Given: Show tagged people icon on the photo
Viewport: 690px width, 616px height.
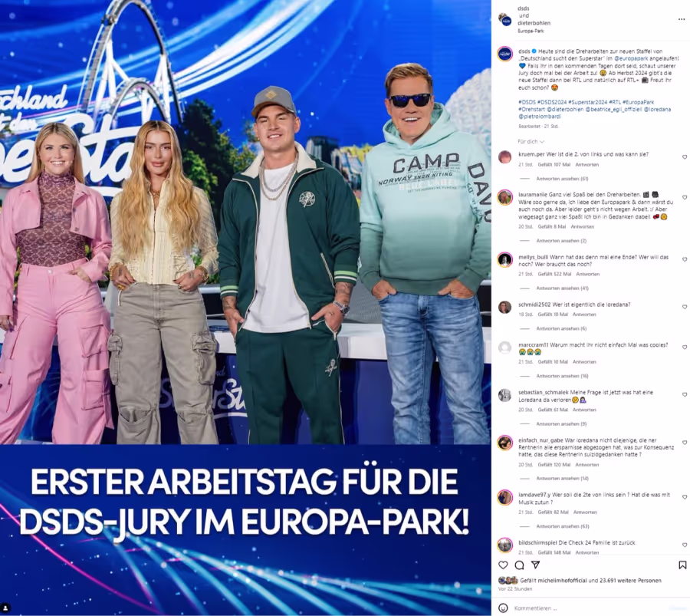Looking at the screenshot, I should click(5, 608).
